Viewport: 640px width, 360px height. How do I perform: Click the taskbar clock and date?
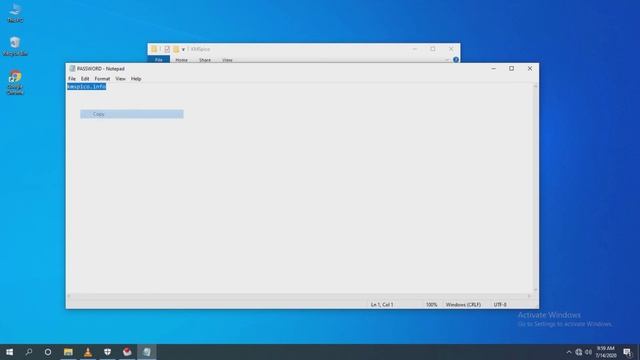pyautogui.click(x=606, y=352)
